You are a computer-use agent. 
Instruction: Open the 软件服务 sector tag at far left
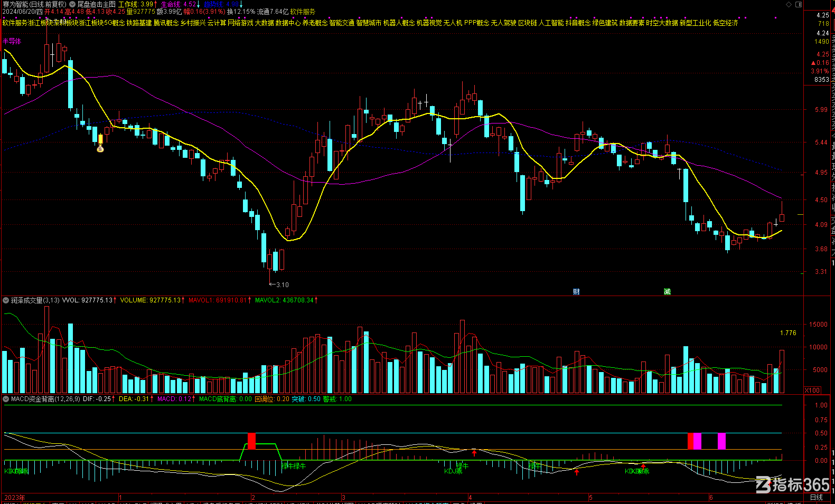coord(15,23)
